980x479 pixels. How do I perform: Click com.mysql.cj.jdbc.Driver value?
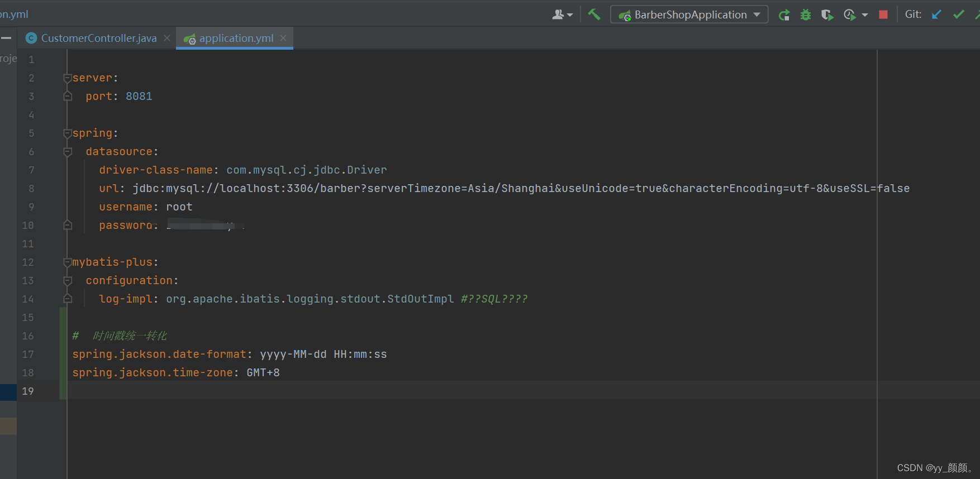coord(307,170)
